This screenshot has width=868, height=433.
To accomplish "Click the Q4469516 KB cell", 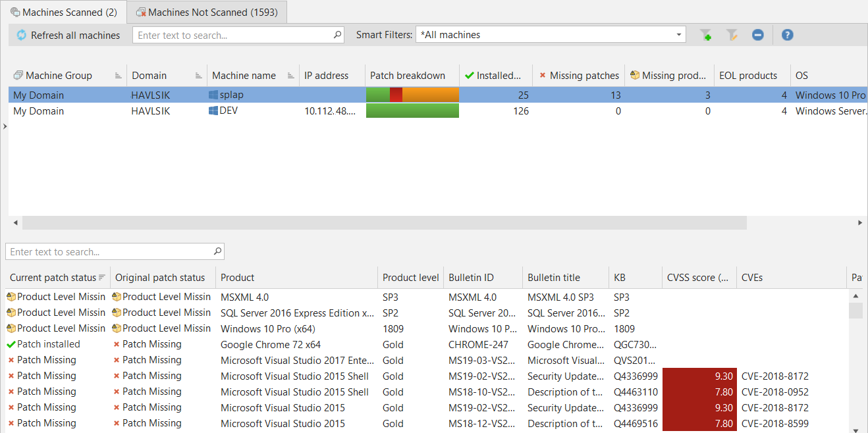I will pyautogui.click(x=636, y=423).
